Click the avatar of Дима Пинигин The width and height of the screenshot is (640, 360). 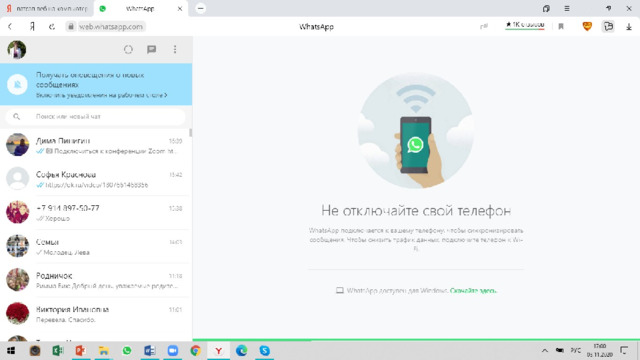click(x=18, y=144)
